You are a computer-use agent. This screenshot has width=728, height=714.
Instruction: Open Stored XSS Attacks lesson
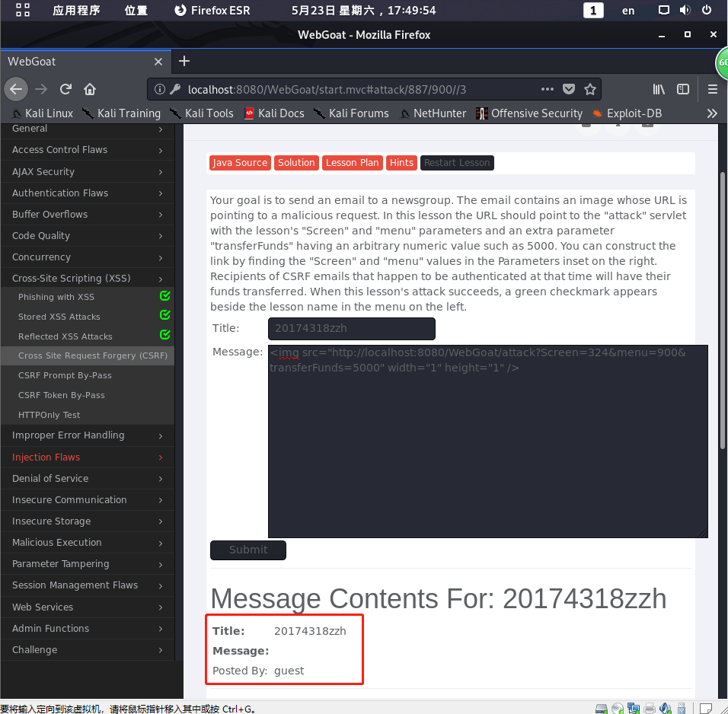[x=59, y=317]
